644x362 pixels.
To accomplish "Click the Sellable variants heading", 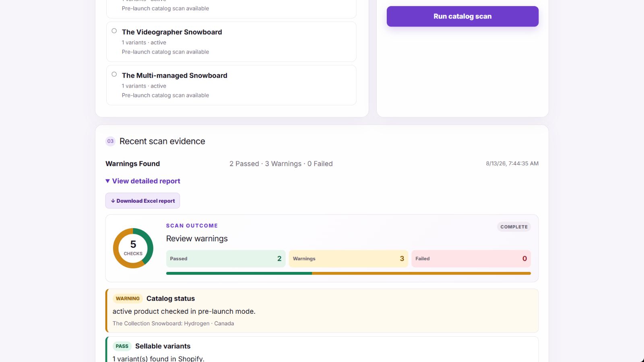I will [x=163, y=346].
